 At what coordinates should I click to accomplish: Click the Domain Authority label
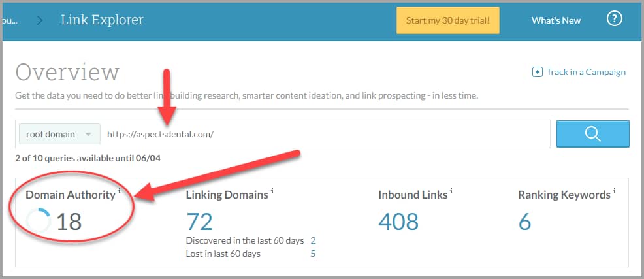click(x=71, y=195)
